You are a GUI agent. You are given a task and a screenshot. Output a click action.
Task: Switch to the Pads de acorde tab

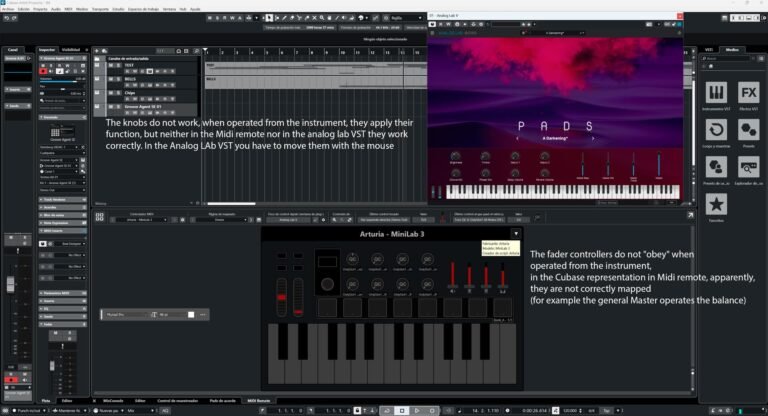pos(222,401)
